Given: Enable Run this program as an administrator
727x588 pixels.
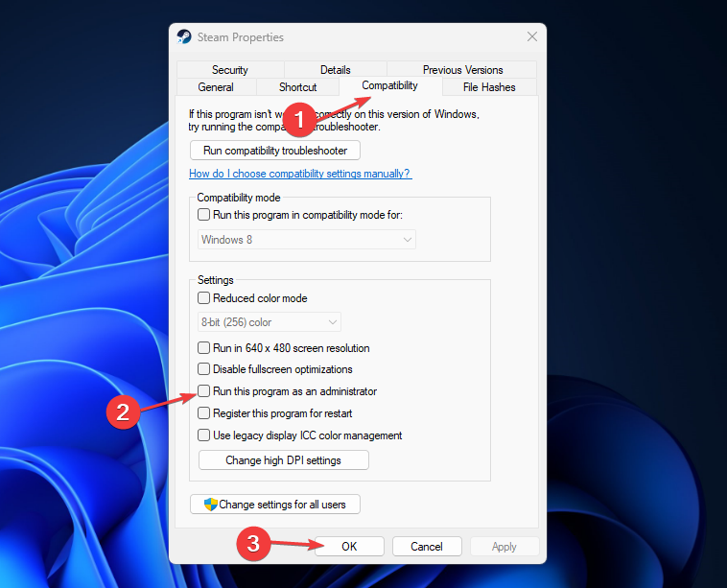Looking at the screenshot, I should pos(203,391).
